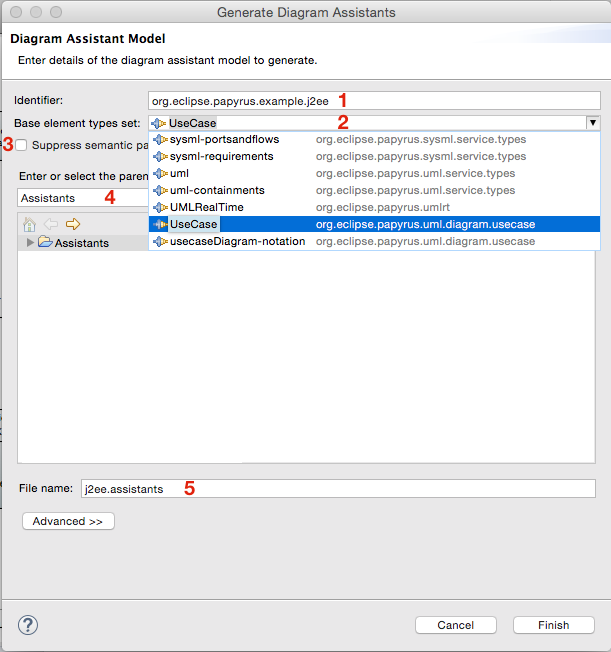Click org.eclipse.papyrus.umlrt text

tap(383, 207)
